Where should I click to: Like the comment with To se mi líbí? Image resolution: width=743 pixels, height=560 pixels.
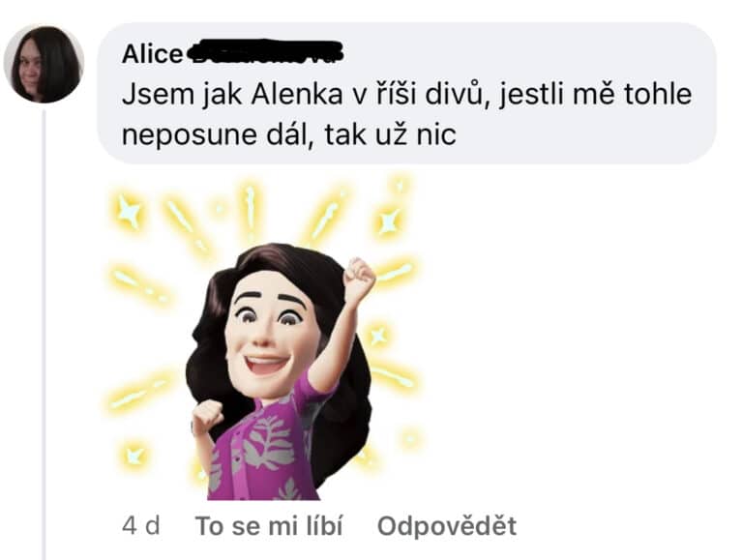click(x=269, y=526)
